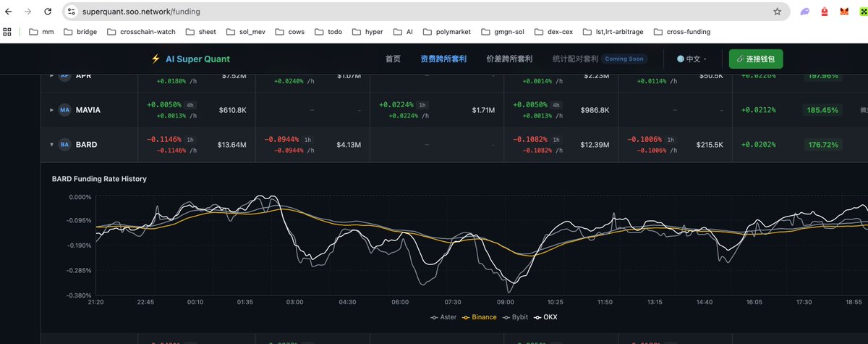Toggle the Bybit series in chart legend
Screen dimensions: 868x344
tap(514, 317)
